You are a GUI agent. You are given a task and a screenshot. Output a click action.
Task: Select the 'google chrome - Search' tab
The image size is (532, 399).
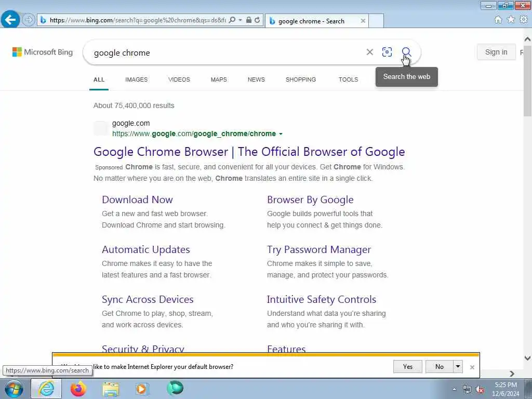point(316,21)
